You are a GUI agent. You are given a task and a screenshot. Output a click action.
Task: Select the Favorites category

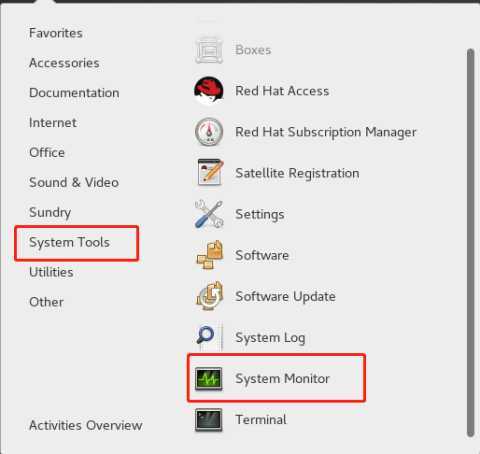point(56,33)
